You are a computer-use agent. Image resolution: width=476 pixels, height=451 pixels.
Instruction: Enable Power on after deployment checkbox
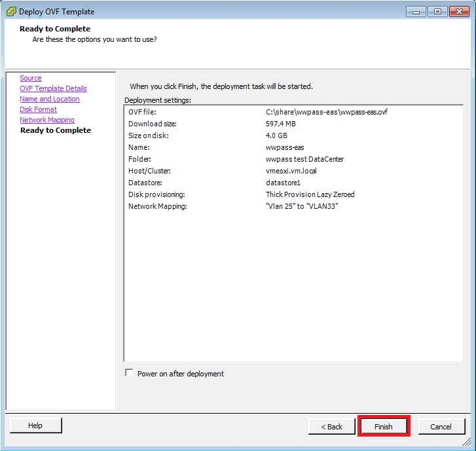(129, 372)
